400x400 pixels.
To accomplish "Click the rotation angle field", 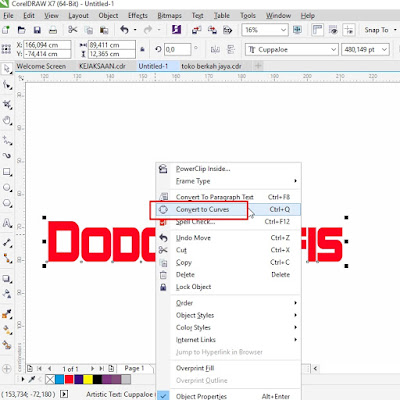I will pos(177,50).
